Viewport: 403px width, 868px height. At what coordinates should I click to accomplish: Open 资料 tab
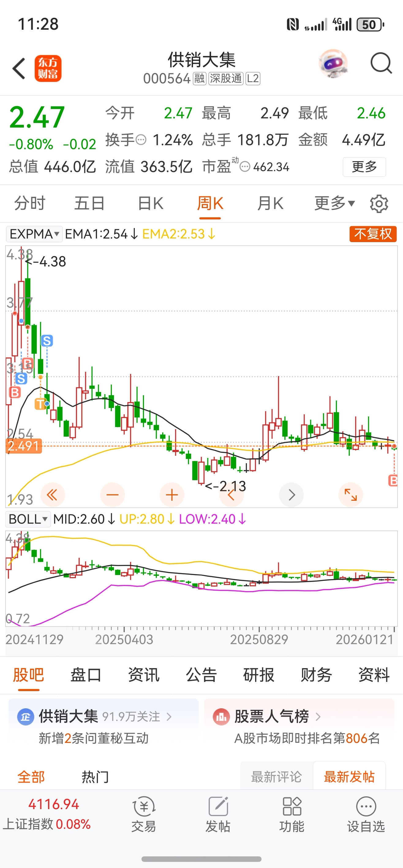coord(374,675)
